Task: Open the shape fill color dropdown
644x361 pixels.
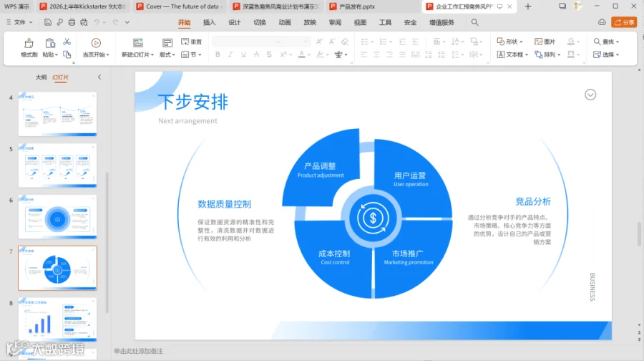Action: pos(578,42)
